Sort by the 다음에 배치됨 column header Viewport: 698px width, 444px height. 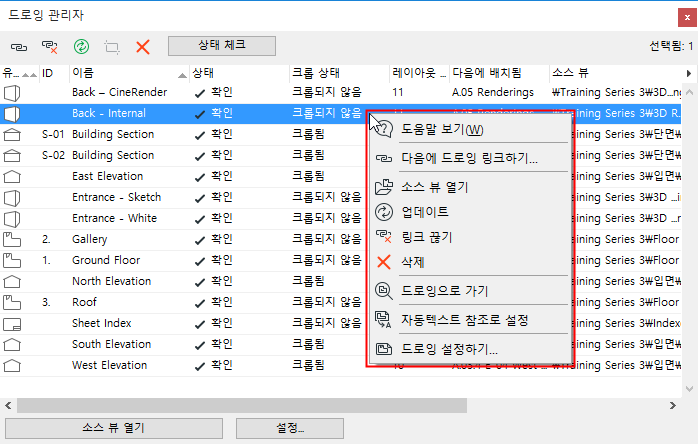[499, 73]
